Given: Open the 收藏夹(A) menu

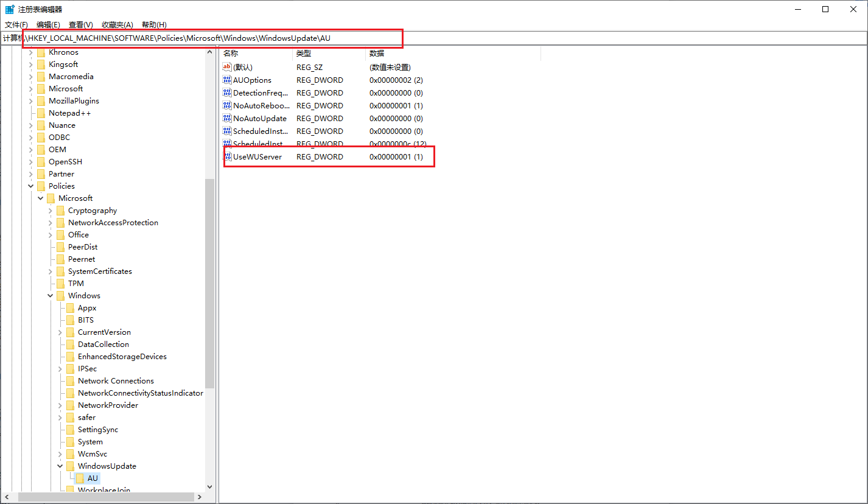Looking at the screenshot, I should pos(117,24).
